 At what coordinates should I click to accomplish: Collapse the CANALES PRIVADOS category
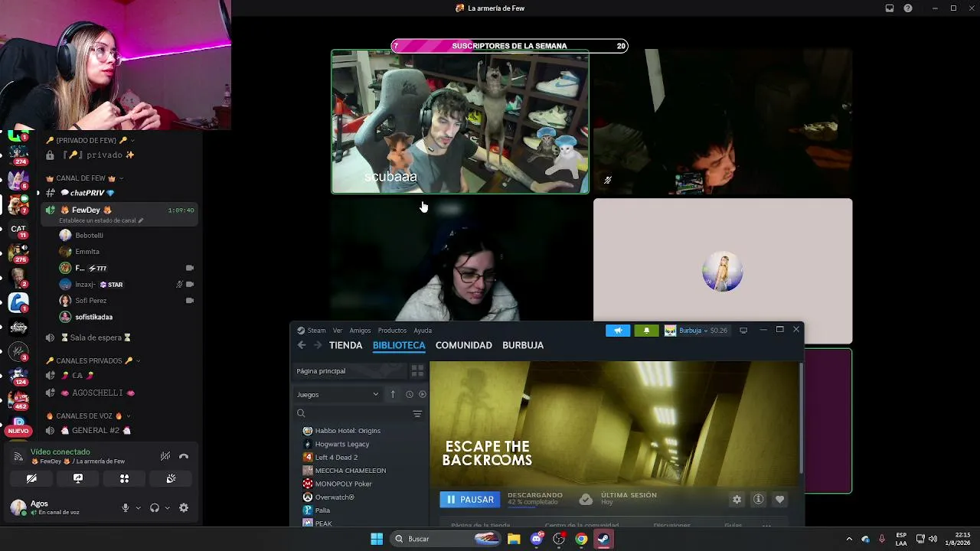pyautogui.click(x=93, y=360)
